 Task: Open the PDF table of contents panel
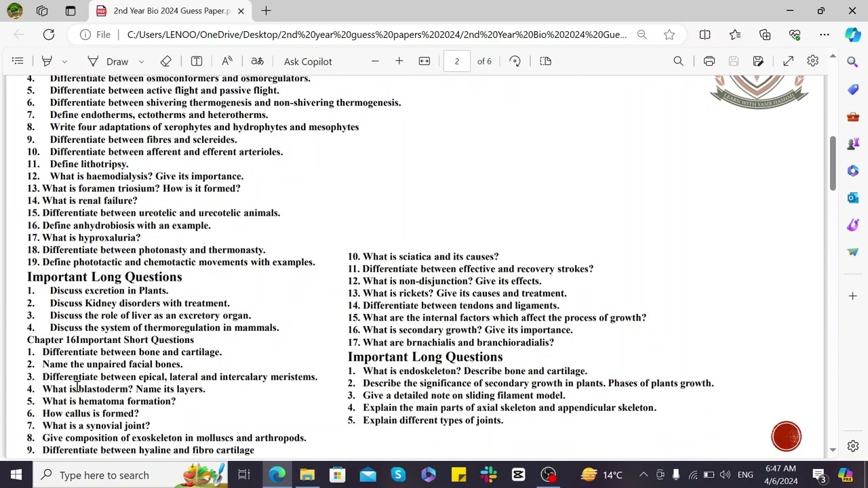point(18,61)
